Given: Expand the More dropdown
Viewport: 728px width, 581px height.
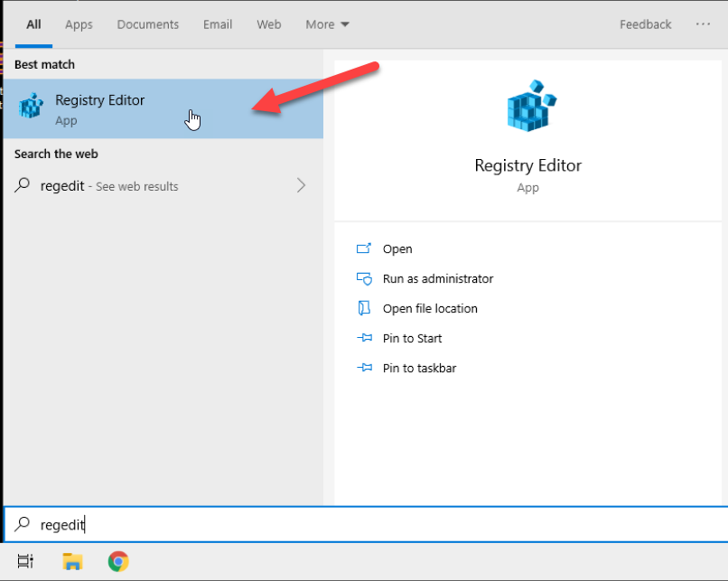Looking at the screenshot, I should 327,24.
